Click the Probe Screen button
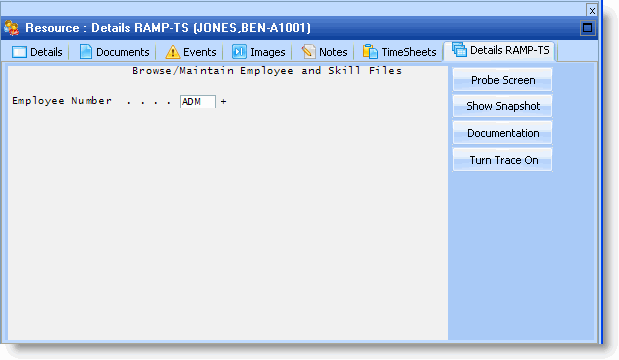619x360 pixels. (503, 80)
